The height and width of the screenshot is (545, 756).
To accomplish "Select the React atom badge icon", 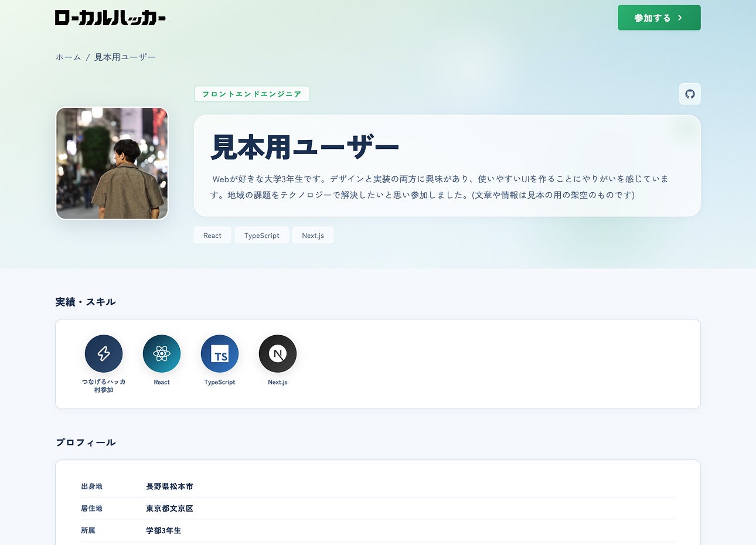I will [162, 353].
